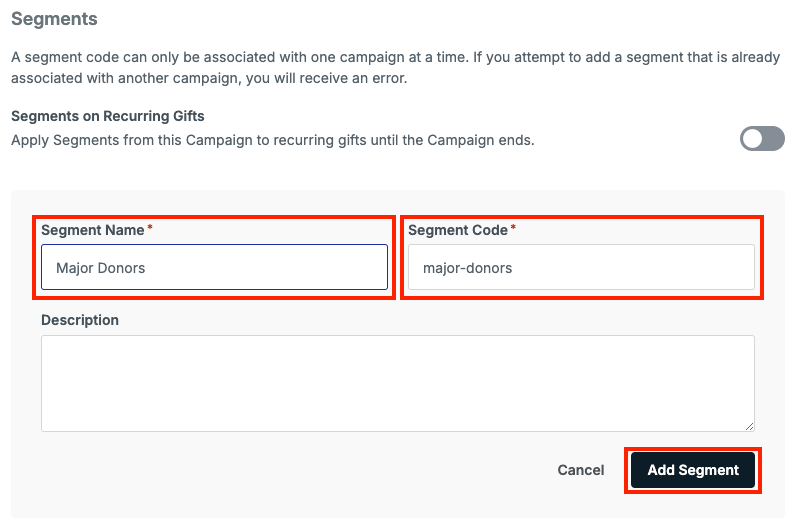Grab the Description box resize handle
The image size is (795, 526).
click(x=749, y=427)
